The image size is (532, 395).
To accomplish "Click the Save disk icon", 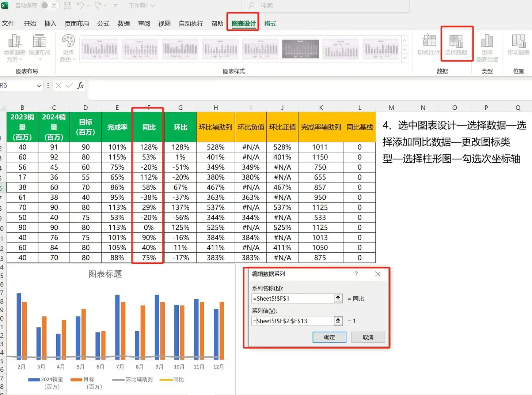I will (x=68, y=5).
